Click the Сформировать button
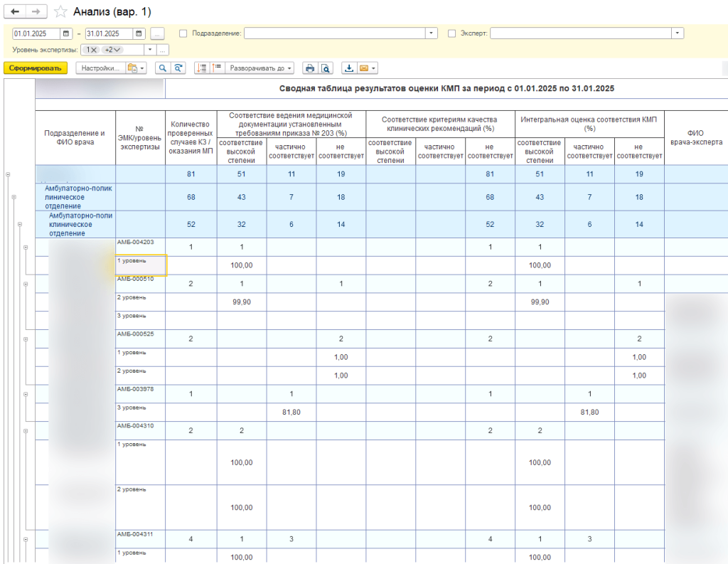Image resolution: width=728 pixels, height=564 pixels. 36,68
